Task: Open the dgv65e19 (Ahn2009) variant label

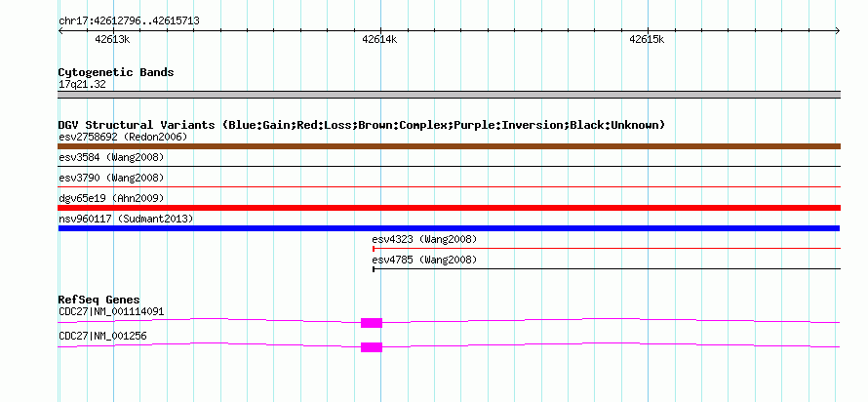Action: (x=111, y=198)
